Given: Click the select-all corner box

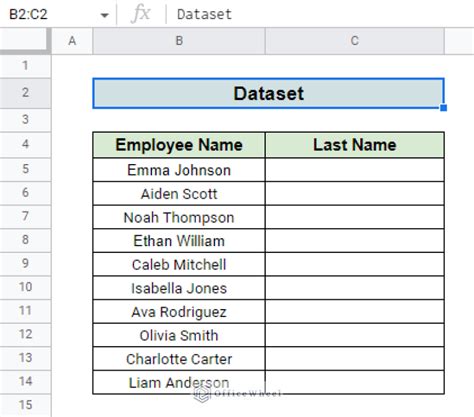Looking at the screenshot, I should coord(25,41).
